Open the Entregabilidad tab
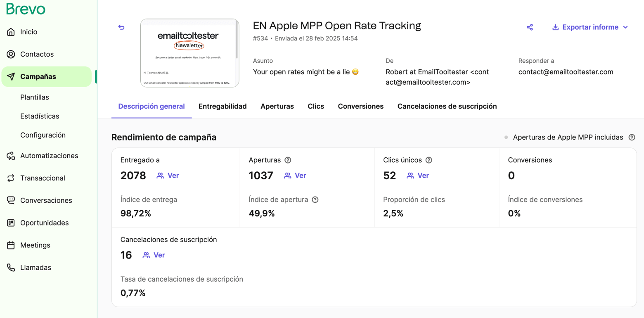The width and height of the screenshot is (644, 318). (x=223, y=106)
